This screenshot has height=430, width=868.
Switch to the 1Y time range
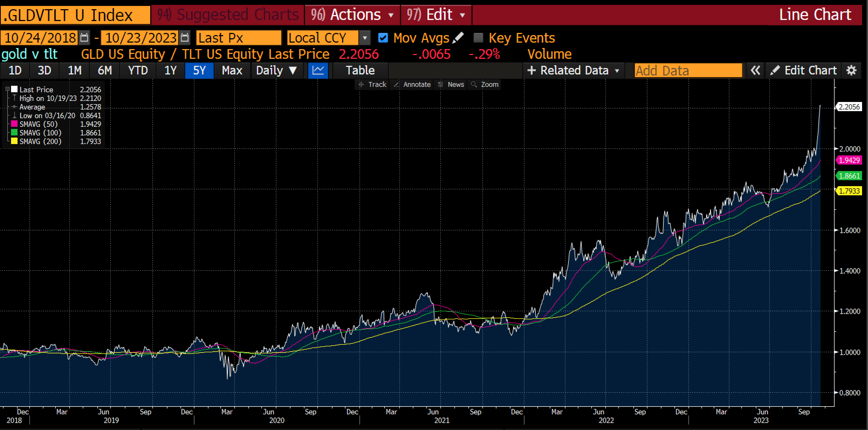point(170,70)
